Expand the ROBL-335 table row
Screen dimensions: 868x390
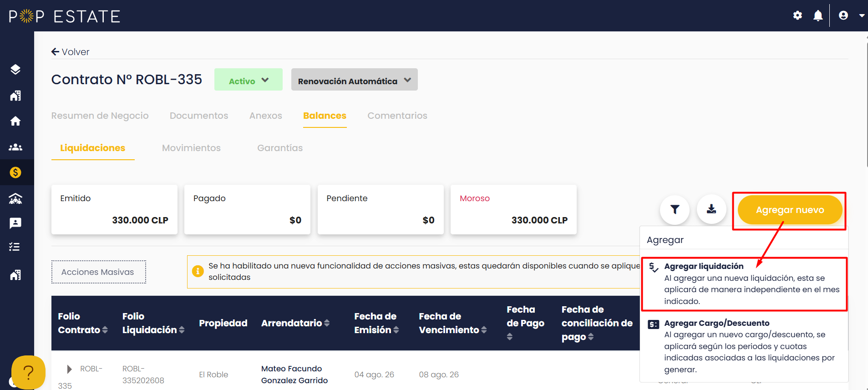tap(69, 369)
